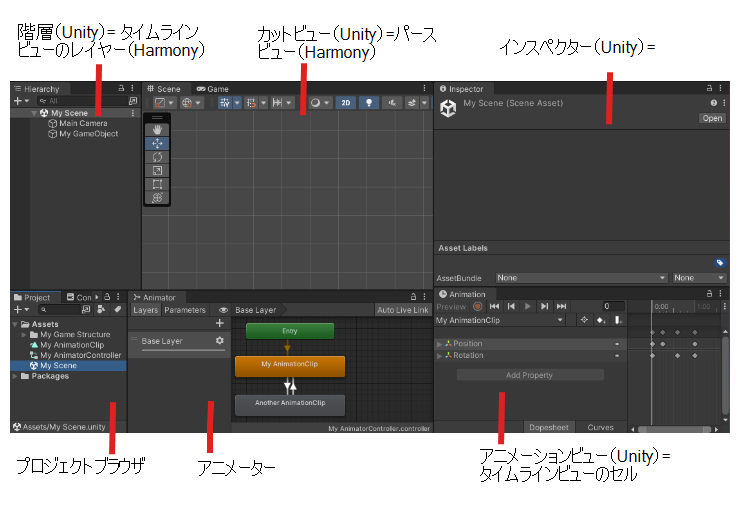Select the Another AnimationClip state node
This screenshot has width=740, height=510.
click(x=290, y=405)
